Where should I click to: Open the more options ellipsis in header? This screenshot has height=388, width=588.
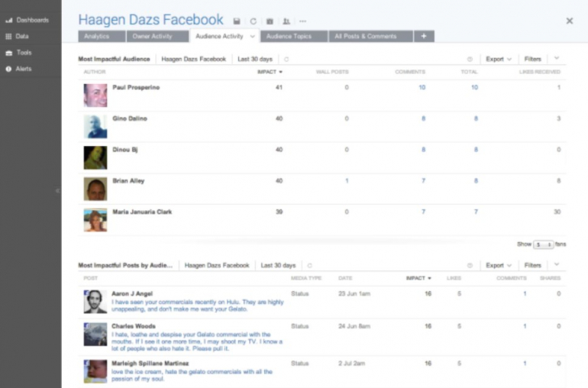click(x=302, y=21)
